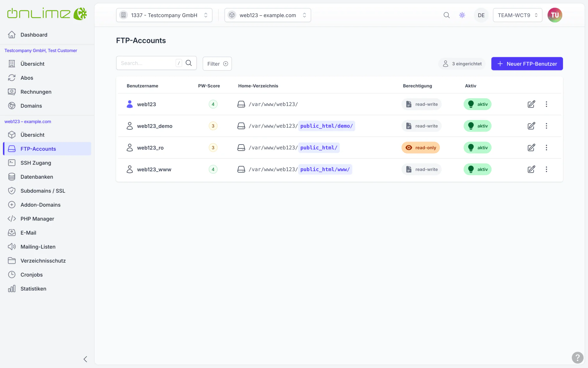Open three-dot menu for web123_ro row
This screenshot has width=588, height=368.
546,147
